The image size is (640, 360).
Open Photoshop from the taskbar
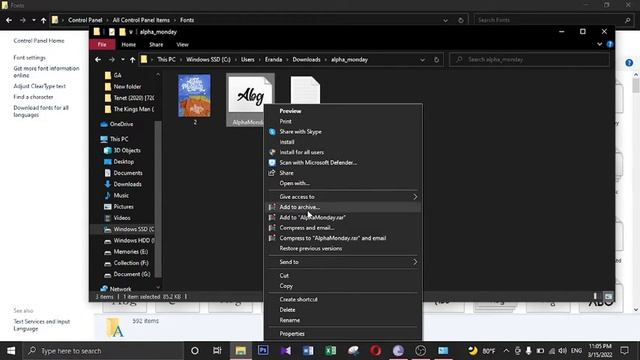coord(263,350)
